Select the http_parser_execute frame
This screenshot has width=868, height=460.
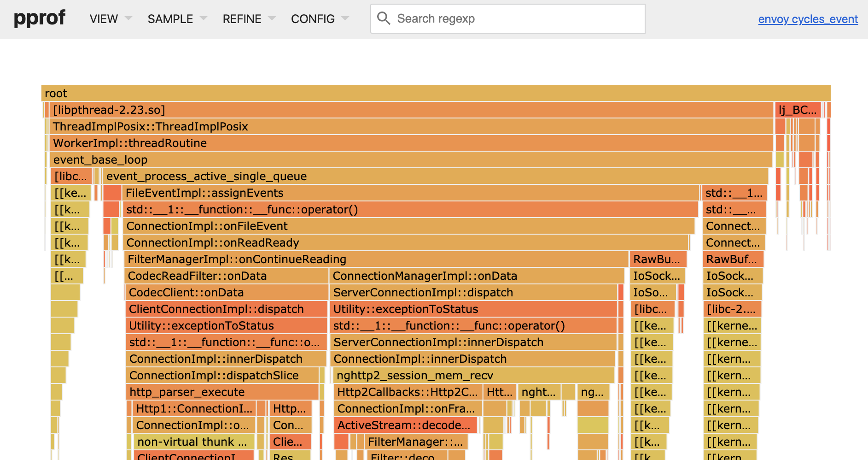click(x=222, y=392)
